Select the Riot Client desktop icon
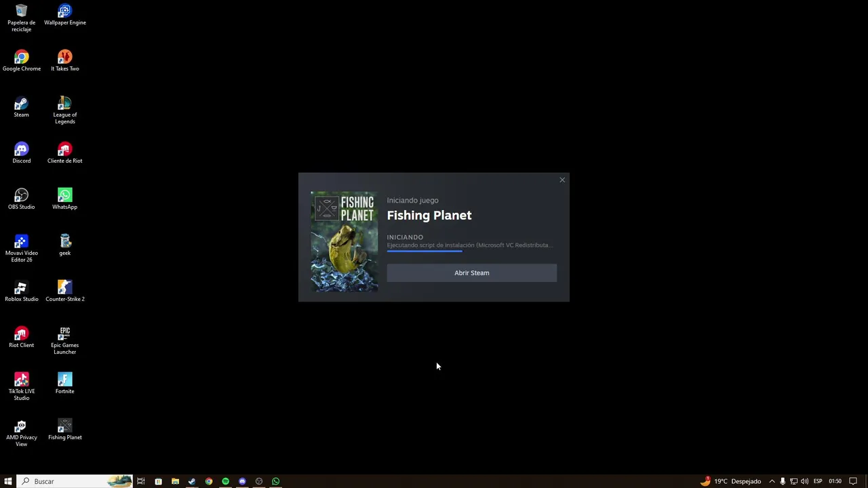This screenshot has width=868, height=488. coord(22,337)
